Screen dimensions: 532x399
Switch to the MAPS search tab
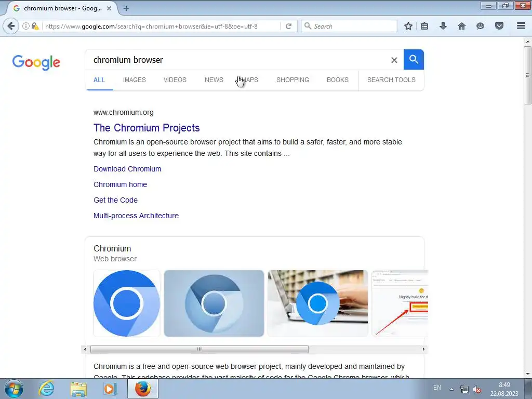[250, 80]
